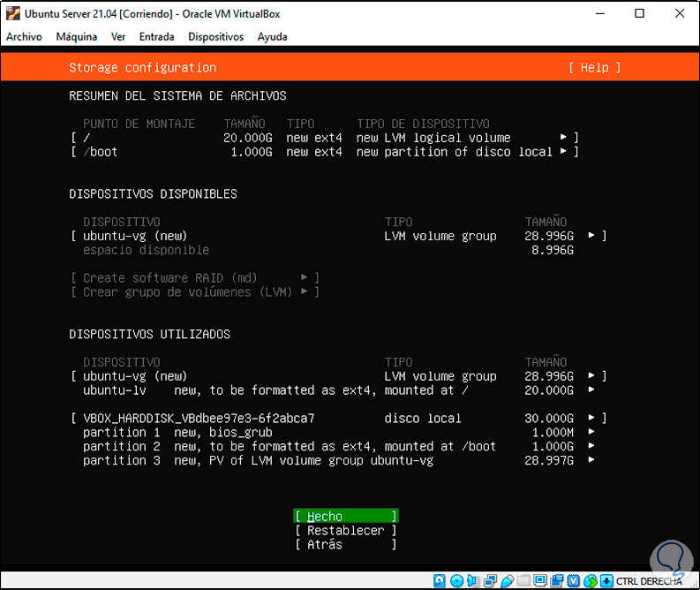This screenshot has width=700, height=590.
Task: Select the / mount point in the summary
Action: (x=325, y=138)
